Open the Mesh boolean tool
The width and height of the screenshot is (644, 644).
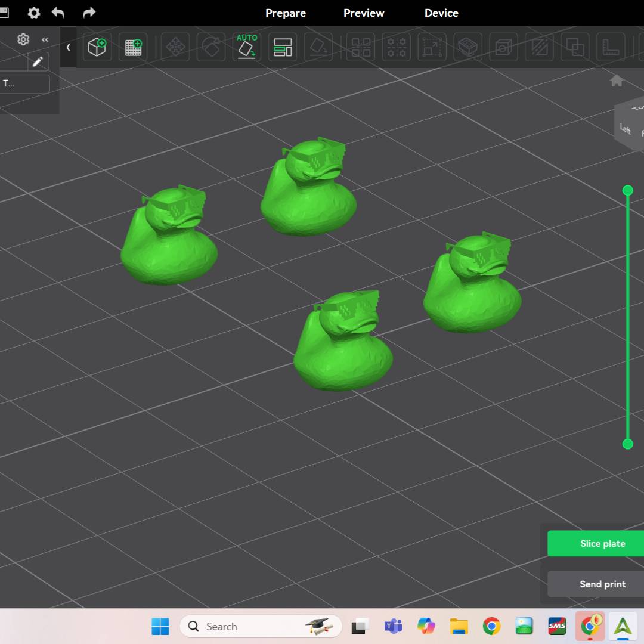point(575,47)
